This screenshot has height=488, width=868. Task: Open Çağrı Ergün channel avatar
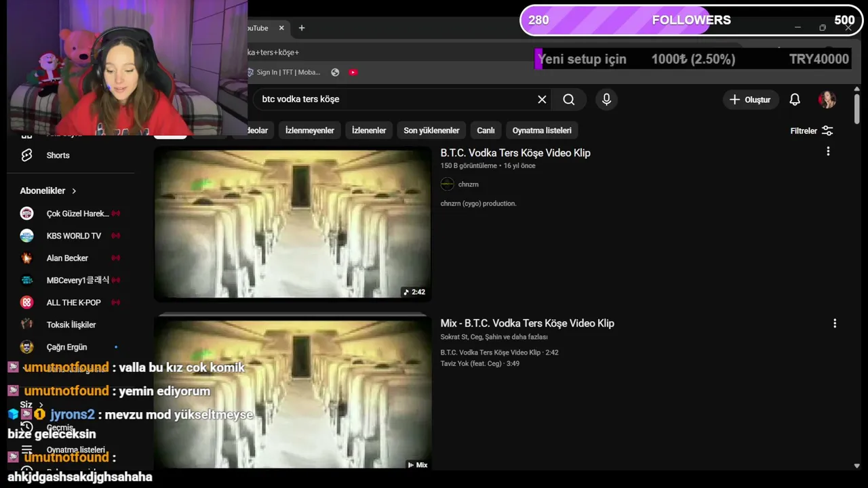coord(26,347)
